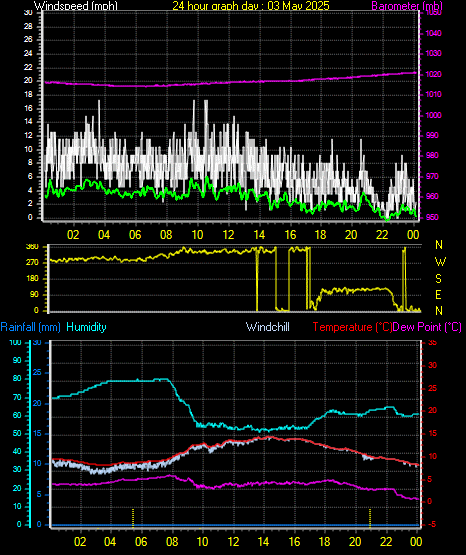Click the 'Barometer (mb)' axis title
Image resolution: width=466 pixels, height=555 pixels.
pyautogui.click(x=407, y=6)
